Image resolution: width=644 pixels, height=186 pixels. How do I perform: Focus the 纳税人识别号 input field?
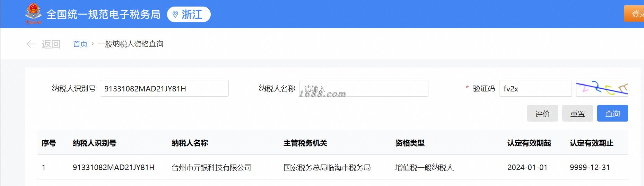[x=164, y=88]
